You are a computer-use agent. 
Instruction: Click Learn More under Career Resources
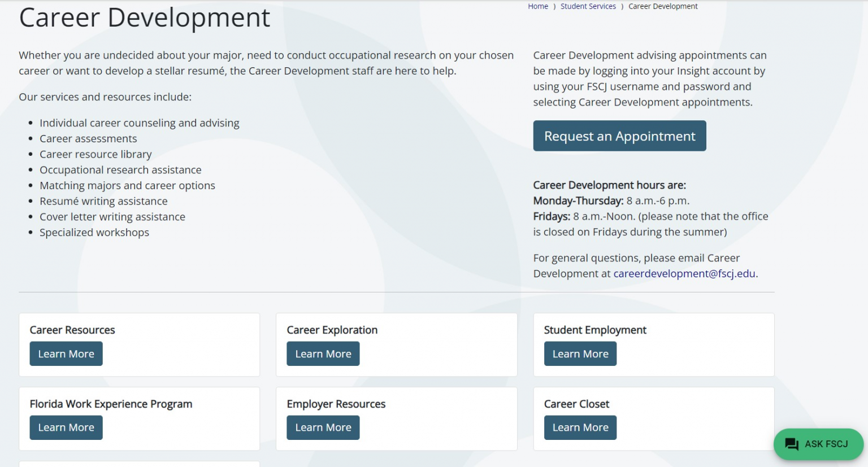pyautogui.click(x=66, y=354)
